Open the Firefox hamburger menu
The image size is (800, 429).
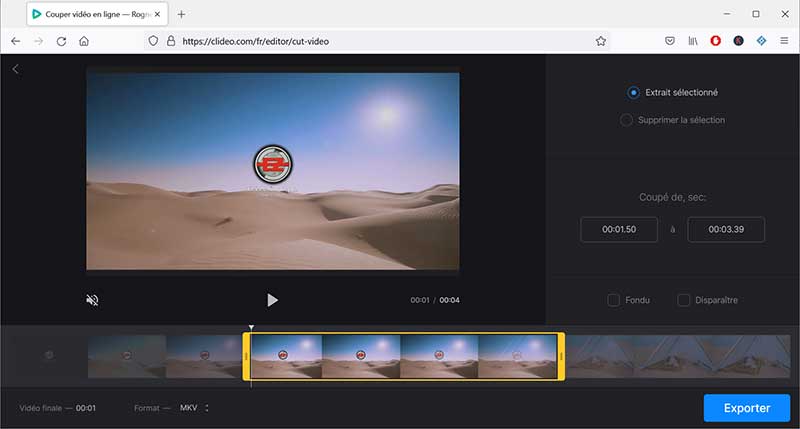(784, 41)
